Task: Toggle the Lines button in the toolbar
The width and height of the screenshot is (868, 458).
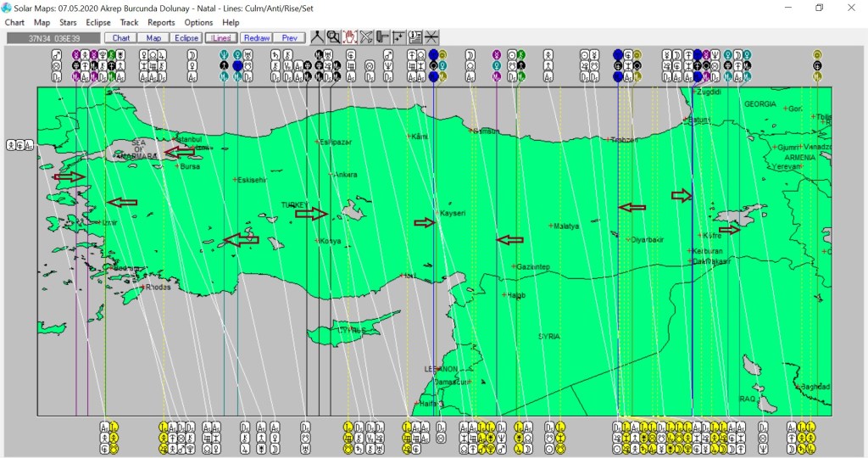Action: pos(220,38)
